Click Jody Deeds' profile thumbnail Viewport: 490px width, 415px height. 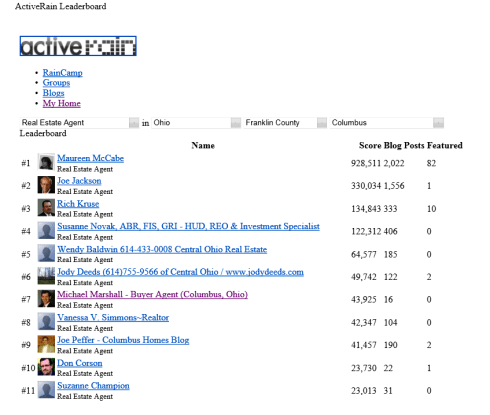click(x=46, y=276)
